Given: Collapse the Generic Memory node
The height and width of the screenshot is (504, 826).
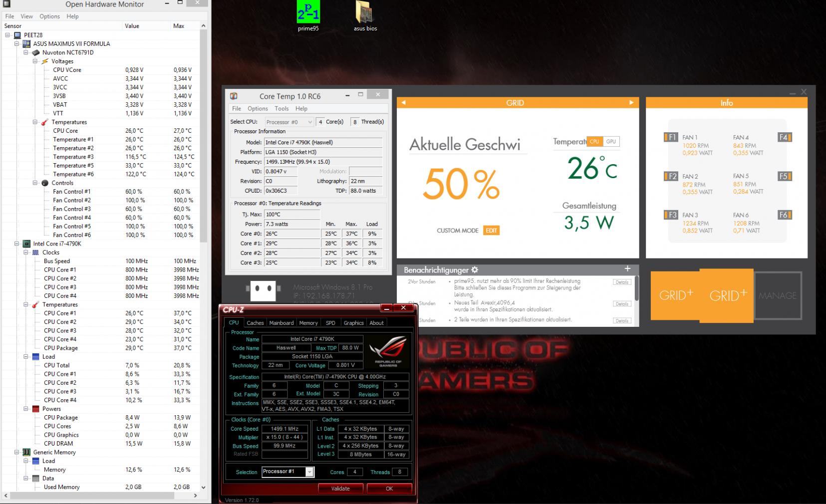Looking at the screenshot, I should [17, 452].
